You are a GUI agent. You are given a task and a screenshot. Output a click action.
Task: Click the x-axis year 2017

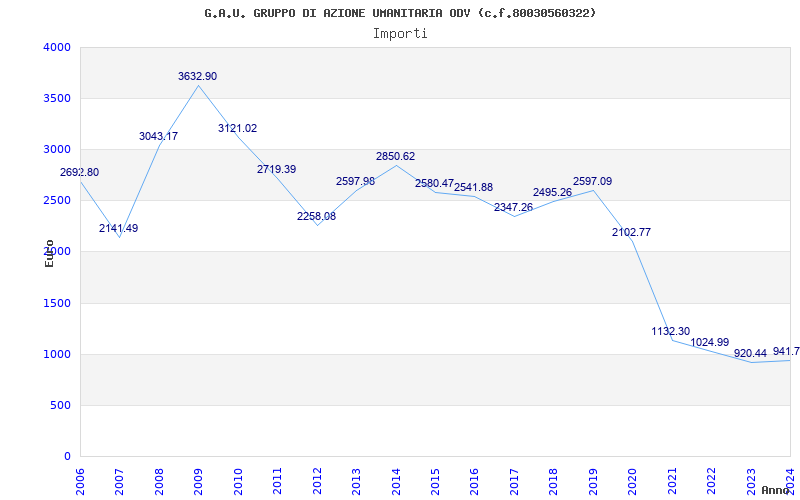pyautogui.click(x=514, y=481)
